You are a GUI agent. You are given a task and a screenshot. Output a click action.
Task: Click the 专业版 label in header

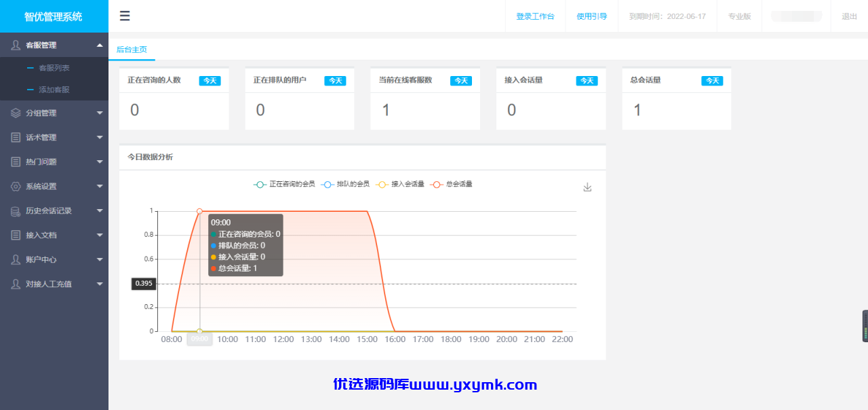pos(739,16)
